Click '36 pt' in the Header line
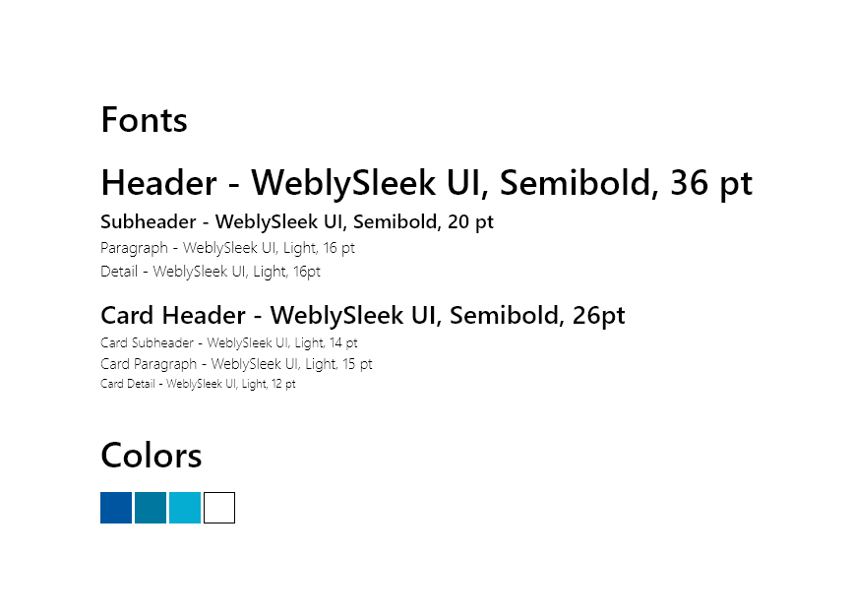Image resolution: width=852 pixels, height=616 pixels. pos(711,184)
